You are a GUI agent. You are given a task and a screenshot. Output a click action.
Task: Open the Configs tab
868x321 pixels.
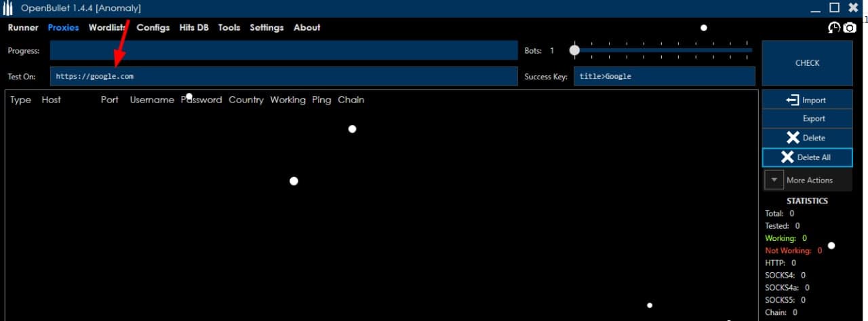tap(153, 28)
